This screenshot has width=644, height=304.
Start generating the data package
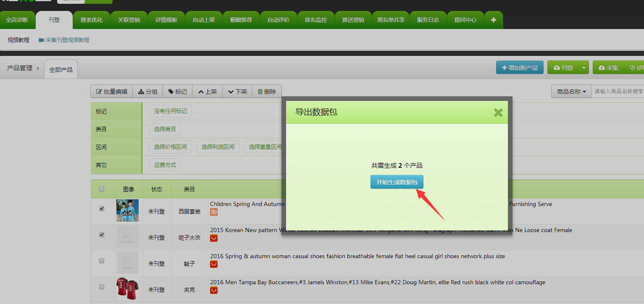[397, 182]
